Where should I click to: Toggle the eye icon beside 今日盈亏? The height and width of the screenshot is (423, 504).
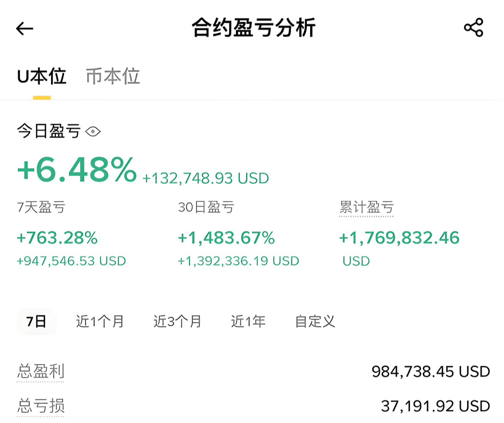(93, 132)
